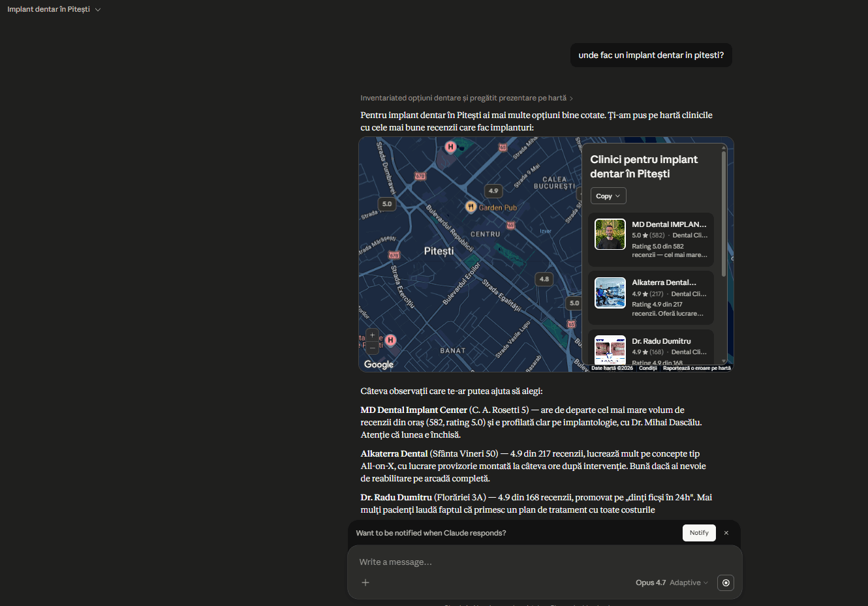Zoom in on the map

(x=373, y=335)
